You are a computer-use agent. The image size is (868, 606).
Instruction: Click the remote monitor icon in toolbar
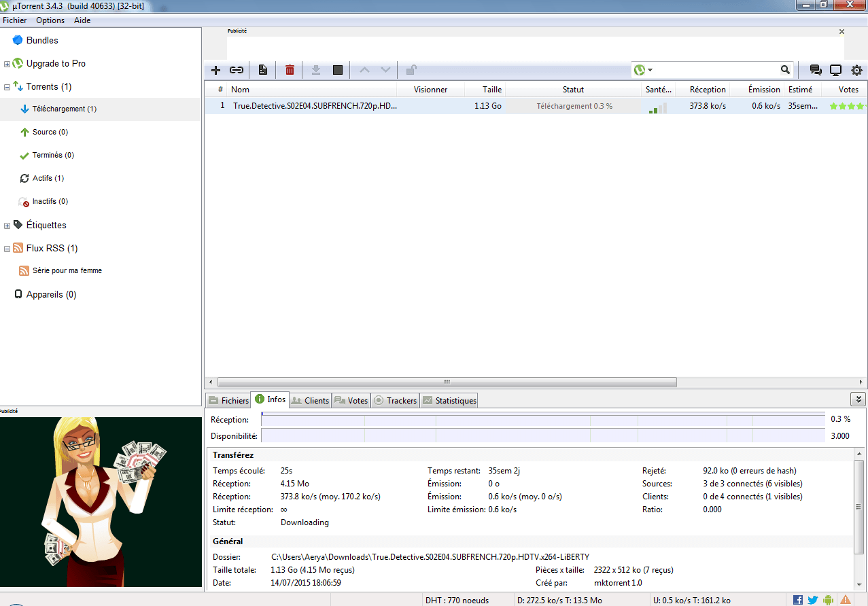(836, 70)
